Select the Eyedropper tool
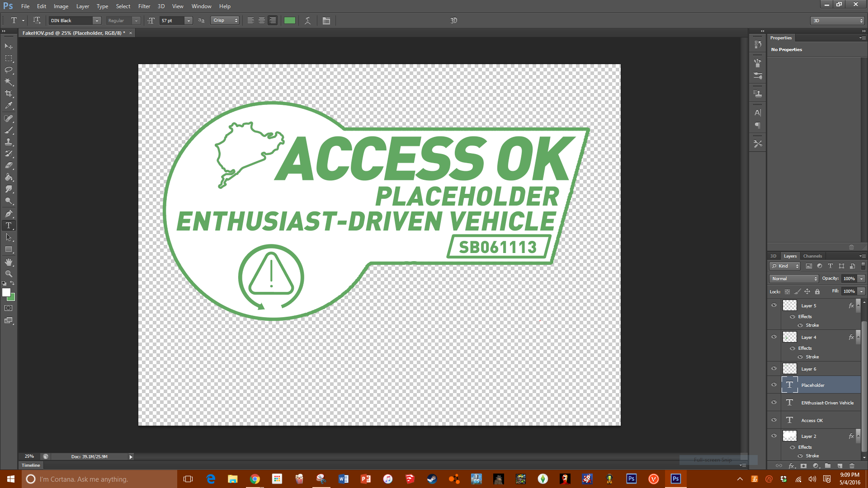 coord(9,106)
